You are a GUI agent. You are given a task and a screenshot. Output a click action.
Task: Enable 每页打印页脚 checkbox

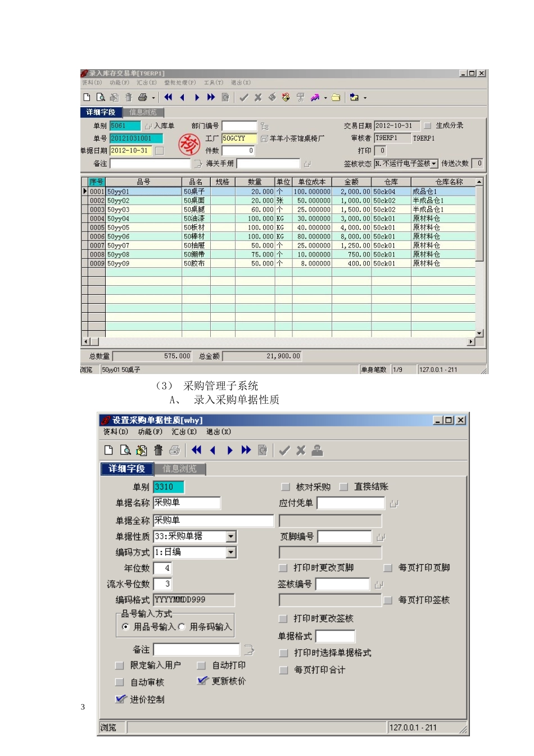[x=388, y=568]
